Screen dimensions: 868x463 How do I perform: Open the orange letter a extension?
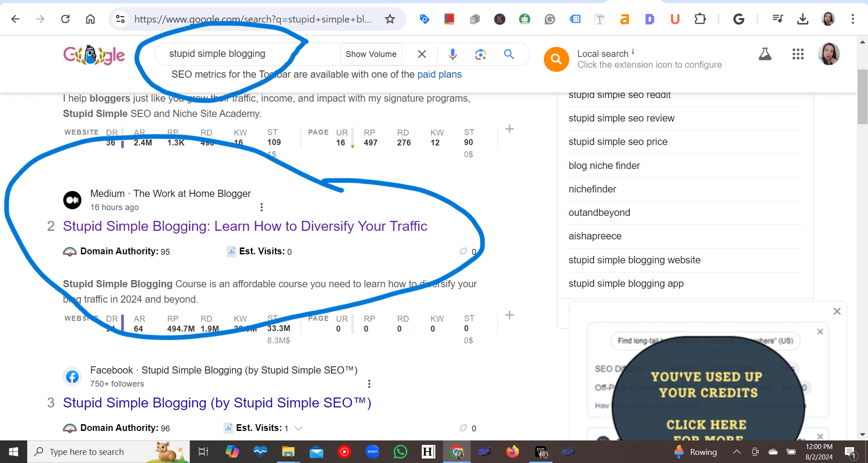point(624,19)
